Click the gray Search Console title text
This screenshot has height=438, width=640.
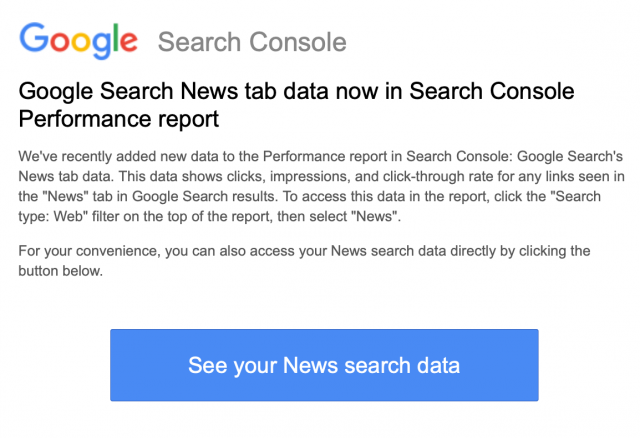click(x=252, y=42)
